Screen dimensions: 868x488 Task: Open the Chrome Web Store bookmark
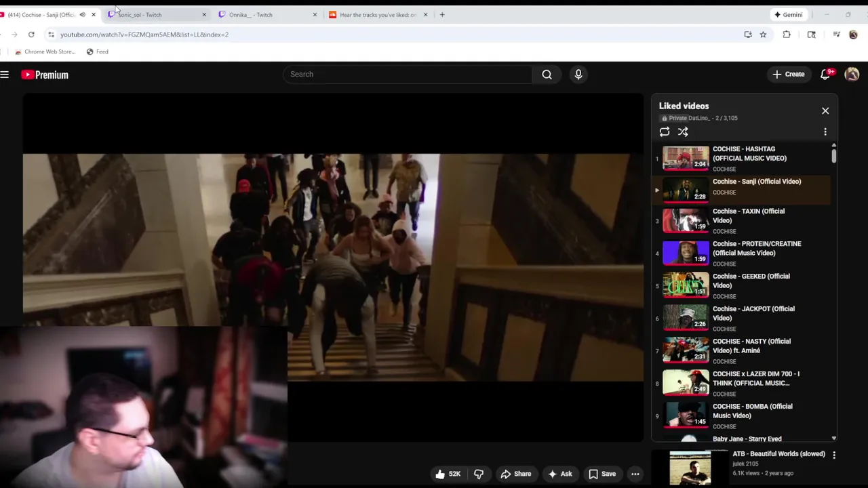coord(45,52)
